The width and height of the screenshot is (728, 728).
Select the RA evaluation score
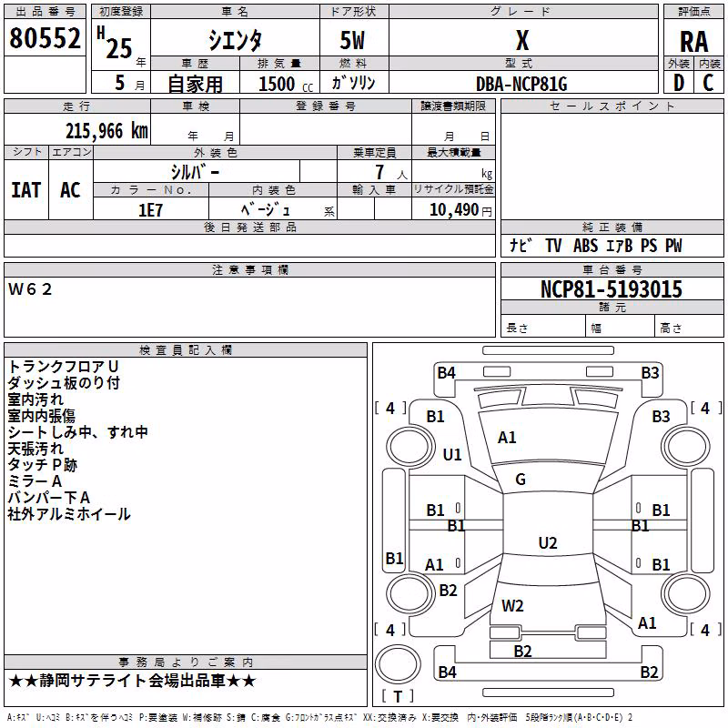693,42
